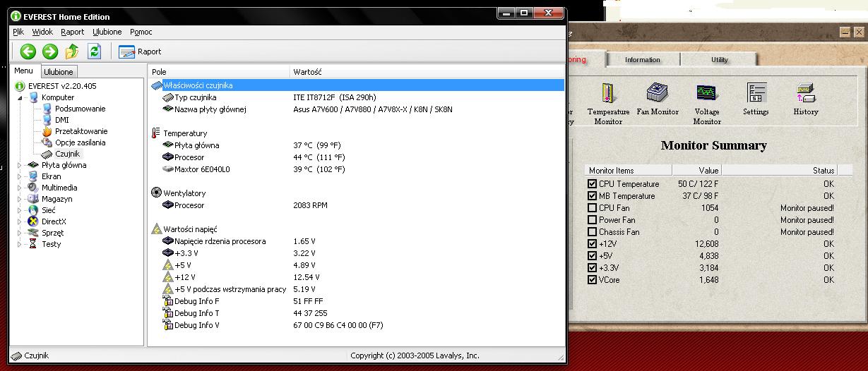The height and width of the screenshot is (371, 868).
Task: Expand the DirectX tree node
Action: point(20,221)
